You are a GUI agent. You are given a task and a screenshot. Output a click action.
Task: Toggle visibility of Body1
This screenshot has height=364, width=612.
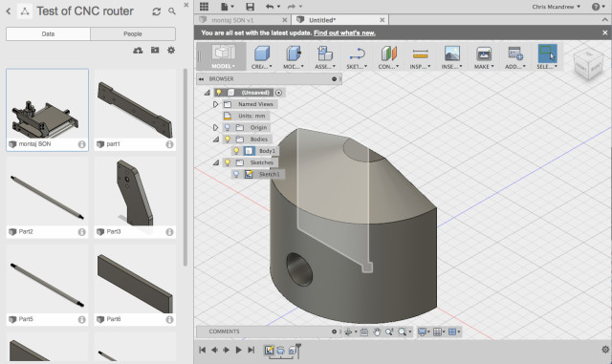pos(236,151)
